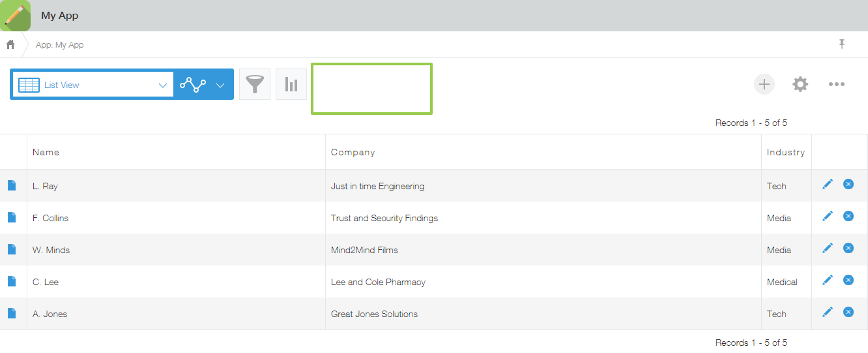This screenshot has height=353, width=868.
Task: Edit the C. Lee record
Action: [828, 280]
